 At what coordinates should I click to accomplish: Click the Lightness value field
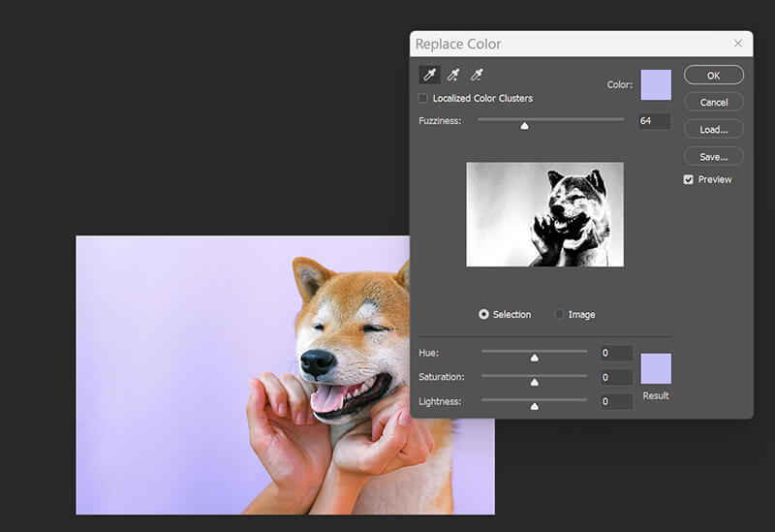(x=616, y=401)
